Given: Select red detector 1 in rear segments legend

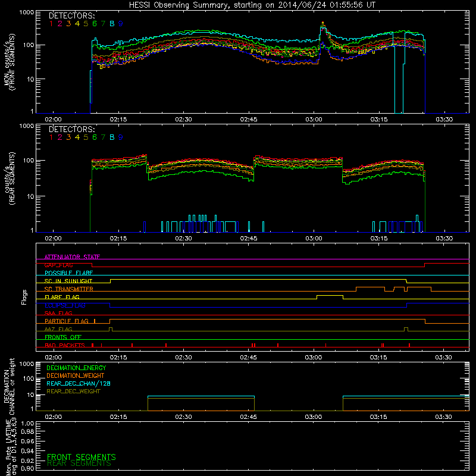Looking at the screenshot, I should (51, 137).
